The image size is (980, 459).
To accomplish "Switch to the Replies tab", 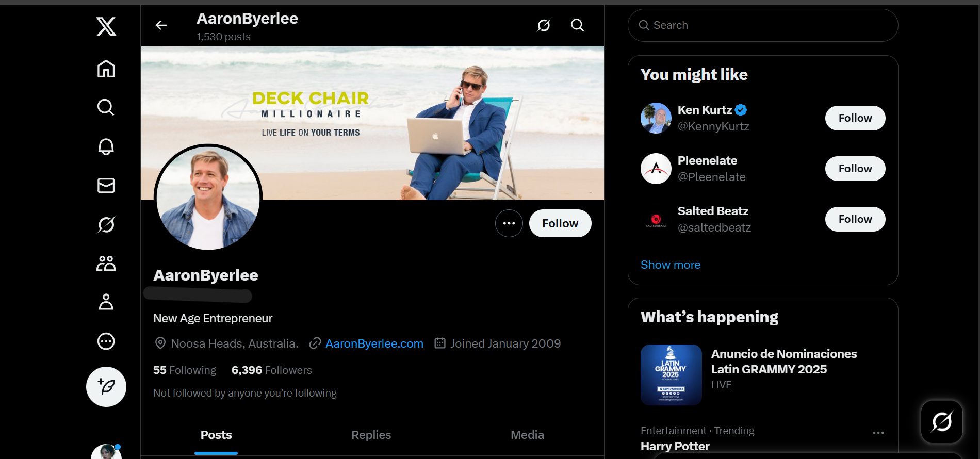I will tap(371, 435).
